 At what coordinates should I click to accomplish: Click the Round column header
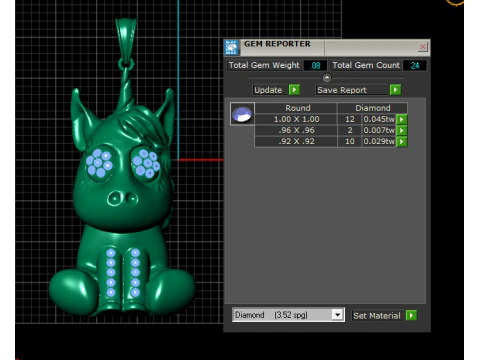click(x=296, y=108)
